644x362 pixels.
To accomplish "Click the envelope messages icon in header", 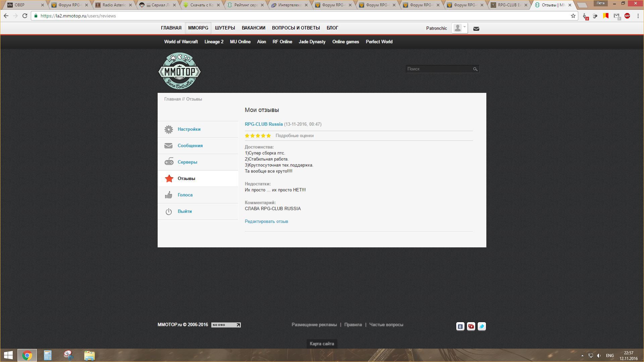I will coord(476,29).
